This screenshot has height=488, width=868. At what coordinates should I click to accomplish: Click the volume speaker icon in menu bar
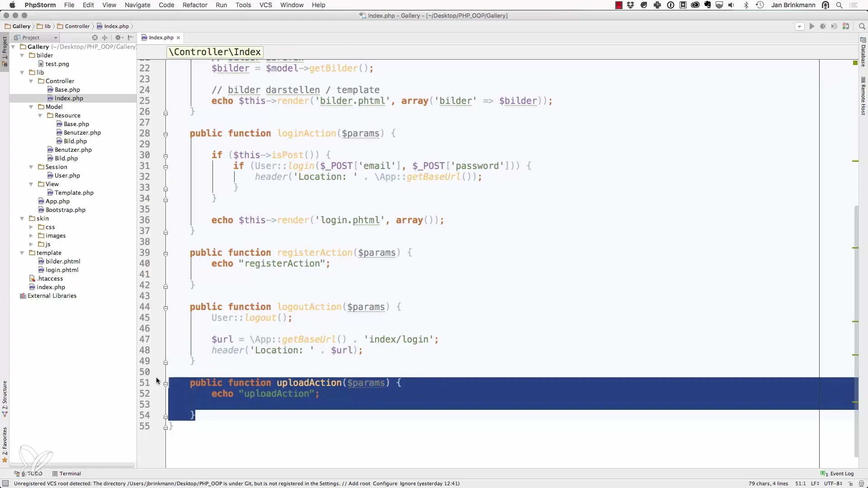[x=731, y=5]
